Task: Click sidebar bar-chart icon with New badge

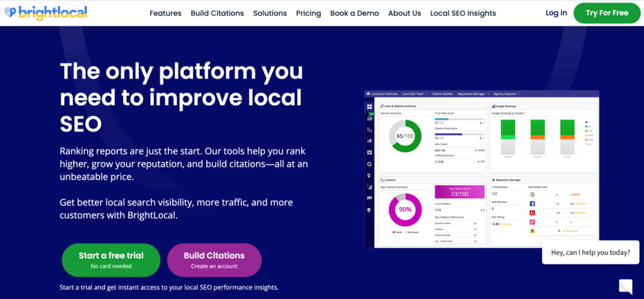Action: coord(370,118)
